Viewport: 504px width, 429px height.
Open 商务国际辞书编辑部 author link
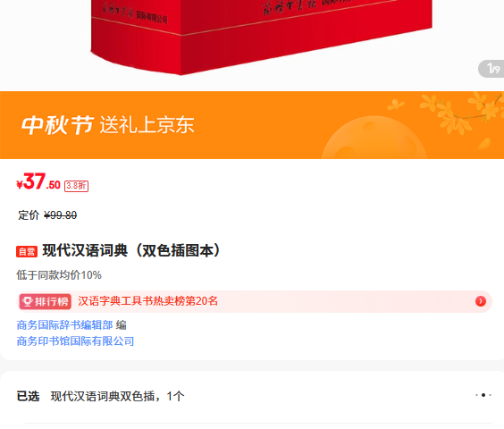click(64, 325)
